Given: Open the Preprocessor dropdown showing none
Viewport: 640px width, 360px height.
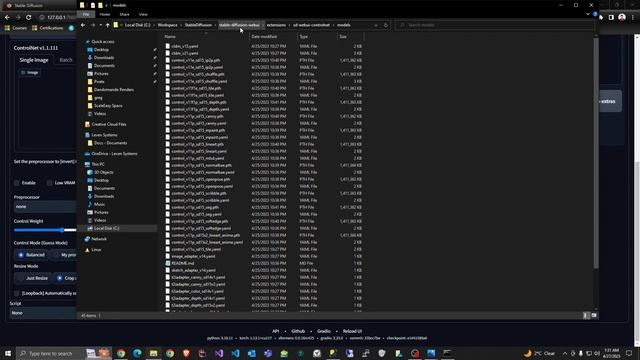Looking at the screenshot, I should click(x=45, y=207).
